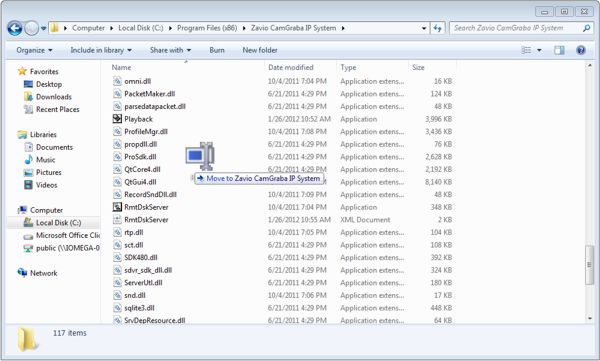Sort by the Name column header
Screen dimensions: 600x361
pyautogui.click(x=121, y=67)
